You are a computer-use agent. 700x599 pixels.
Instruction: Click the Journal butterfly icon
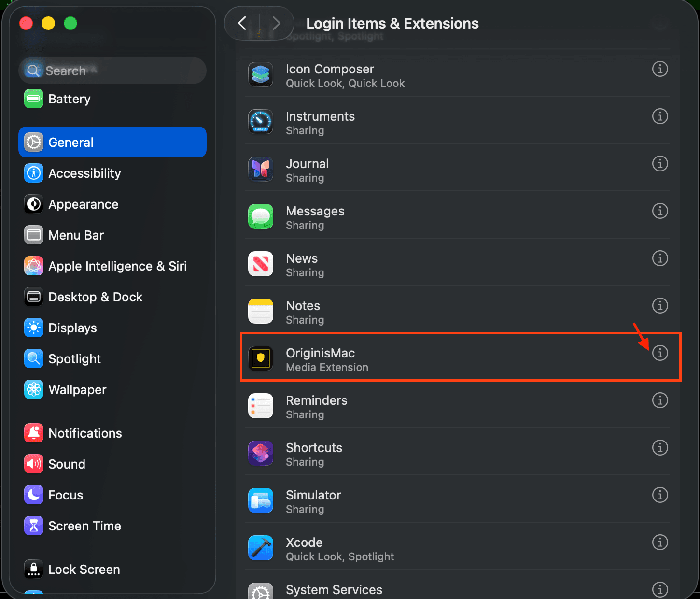click(260, 169)
